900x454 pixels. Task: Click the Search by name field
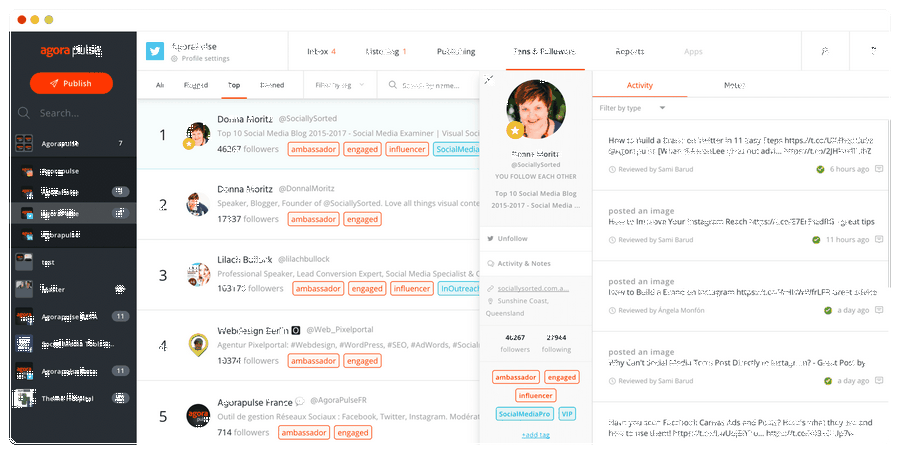tap(430, 85)
